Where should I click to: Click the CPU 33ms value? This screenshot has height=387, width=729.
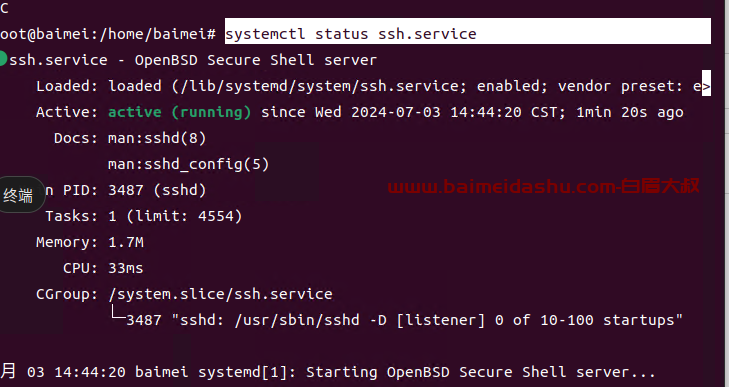126,268
